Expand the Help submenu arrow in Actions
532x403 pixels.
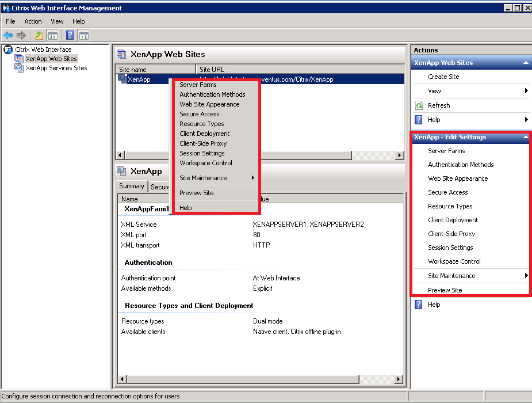pos(526,120)
